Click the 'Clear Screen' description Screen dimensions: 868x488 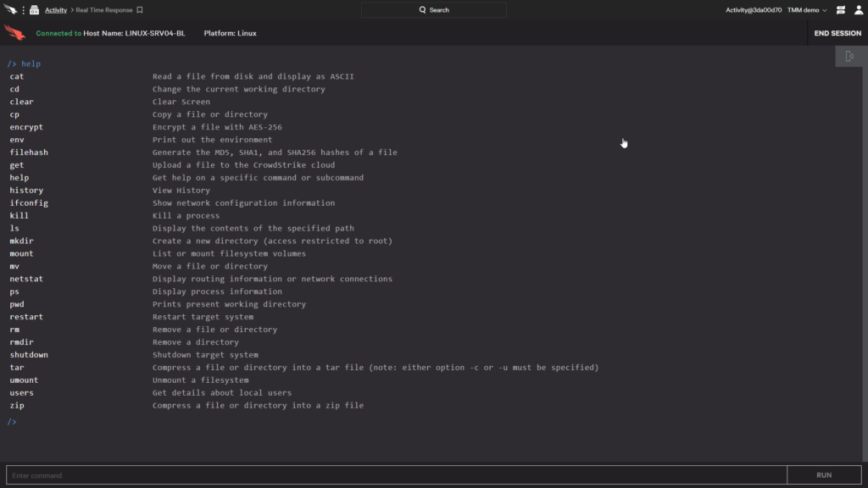[181, 102]
